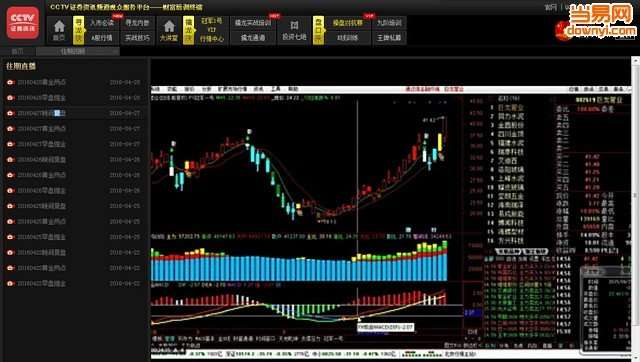Image resolution: width=640 pixels, height=362 pixels.
Task: Open the 擒龙通道 button
Action: pyautogui.click(x=253, y=38)
